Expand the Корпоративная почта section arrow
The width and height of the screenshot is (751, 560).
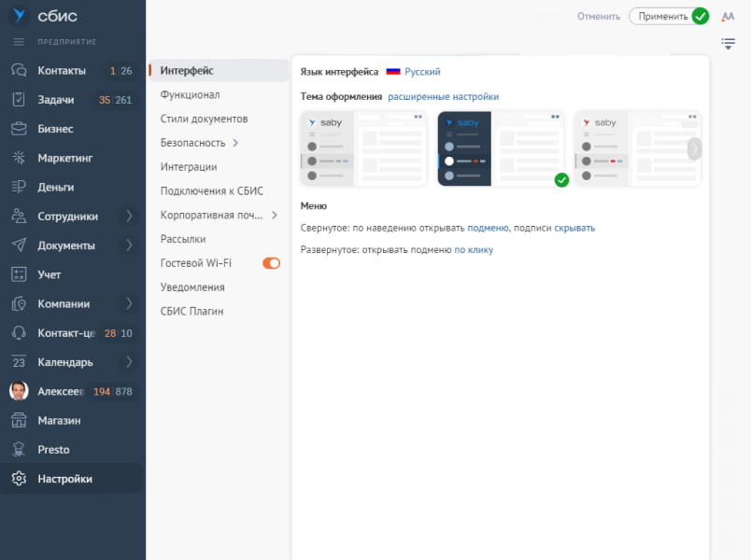pos(275,215)
